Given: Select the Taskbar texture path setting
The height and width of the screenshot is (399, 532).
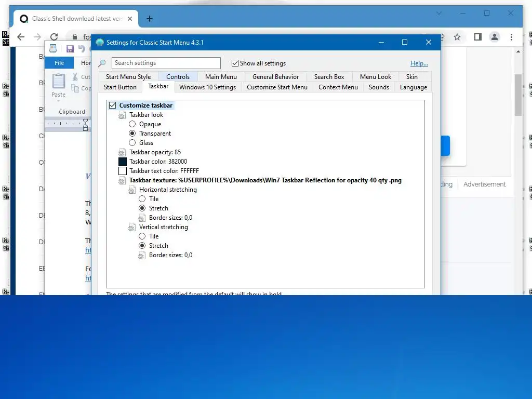Looking at the screenshot, I should 265,180.
